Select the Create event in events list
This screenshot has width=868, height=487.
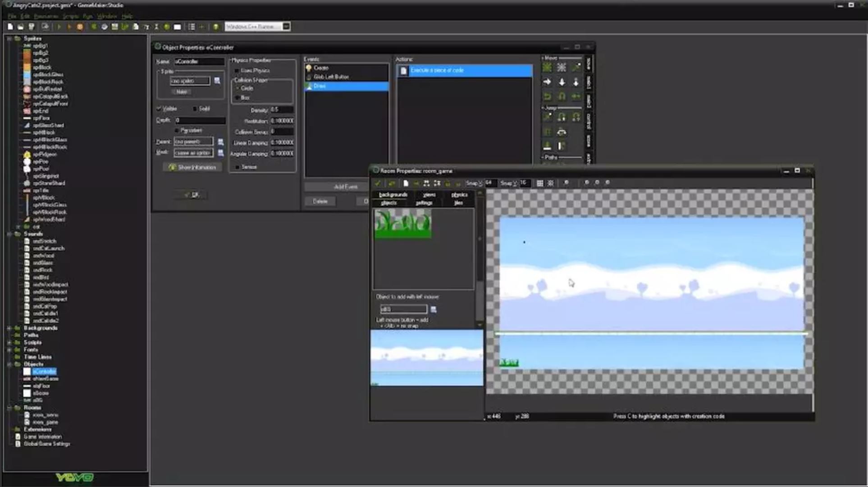click(x=321, y=68)
